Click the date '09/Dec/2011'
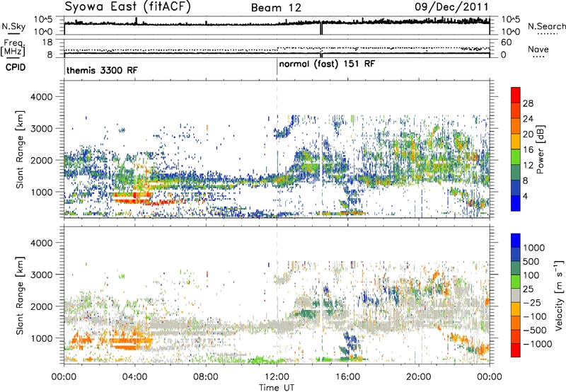Viewport: 566px width, 392px height. coord(451,7)
